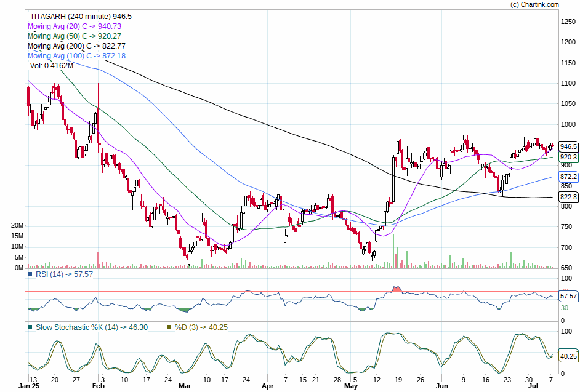Click the Slow Stochastic %K (14) label
This screenshot has width=580, height=392.
(92, 327)
